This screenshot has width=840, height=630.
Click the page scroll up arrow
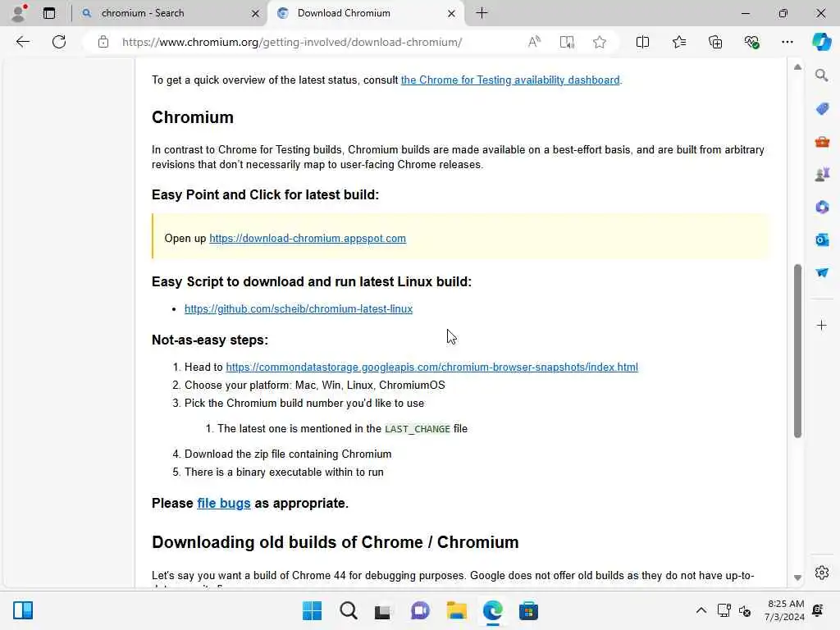[797, 67]
